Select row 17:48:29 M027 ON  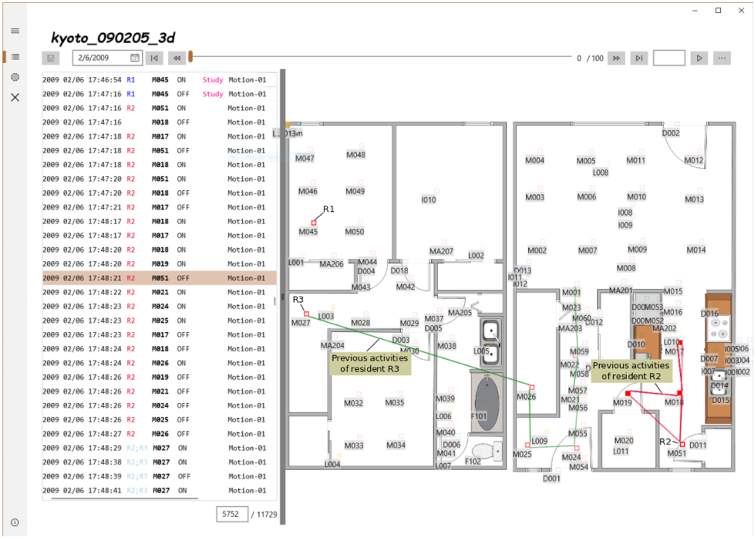point(159,448)
